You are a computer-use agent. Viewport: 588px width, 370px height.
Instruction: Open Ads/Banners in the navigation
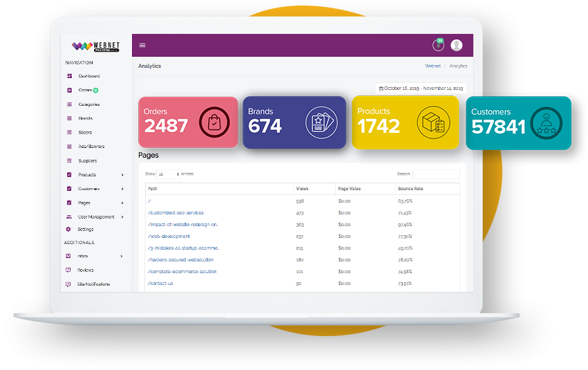(x=91, y=147)
